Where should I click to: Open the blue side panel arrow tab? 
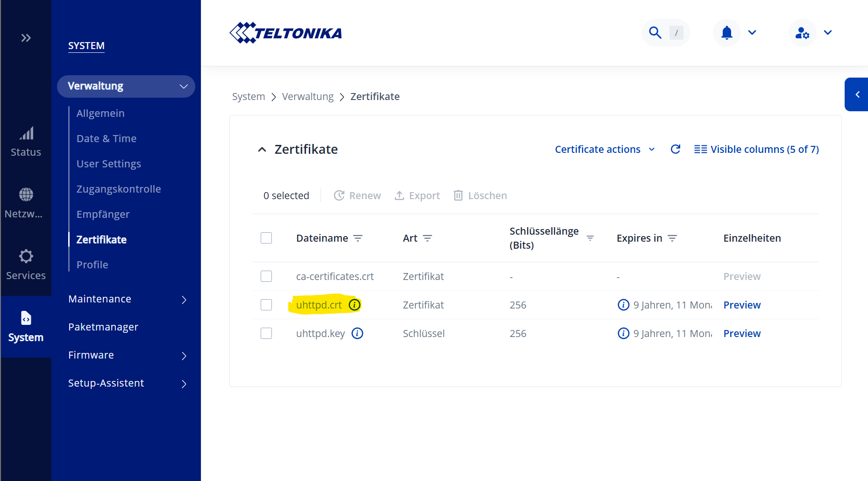[857, 94]
